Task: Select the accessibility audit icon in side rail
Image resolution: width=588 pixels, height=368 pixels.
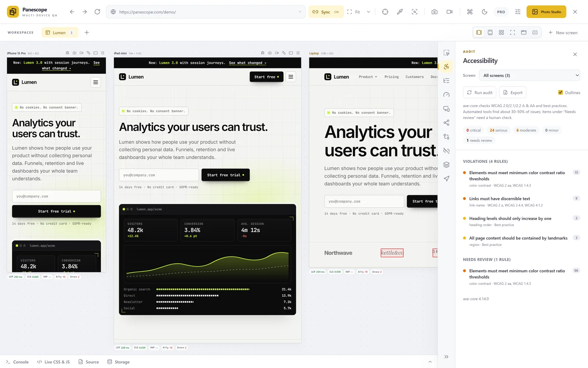Action: point(446,67)
